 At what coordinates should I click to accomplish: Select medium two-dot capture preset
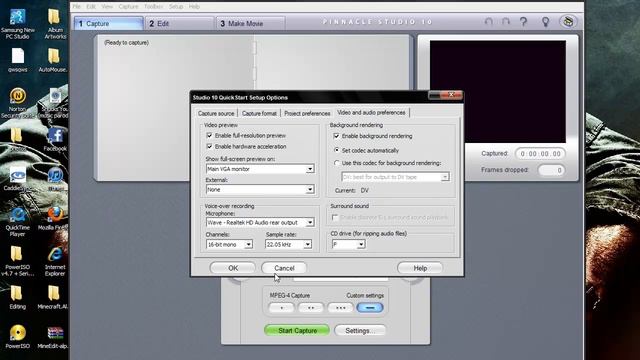click(311, 308)
